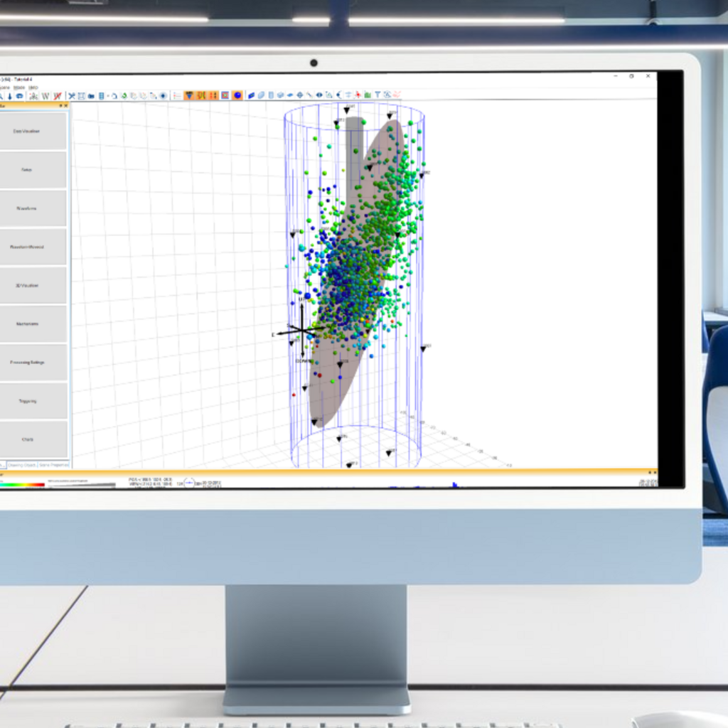Click the rainbow color scale bar

[23, 485]
